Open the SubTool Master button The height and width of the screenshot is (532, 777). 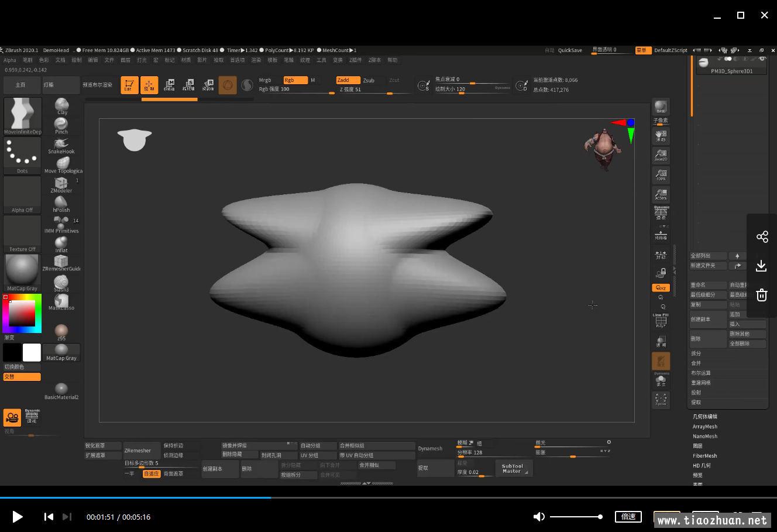514,469
